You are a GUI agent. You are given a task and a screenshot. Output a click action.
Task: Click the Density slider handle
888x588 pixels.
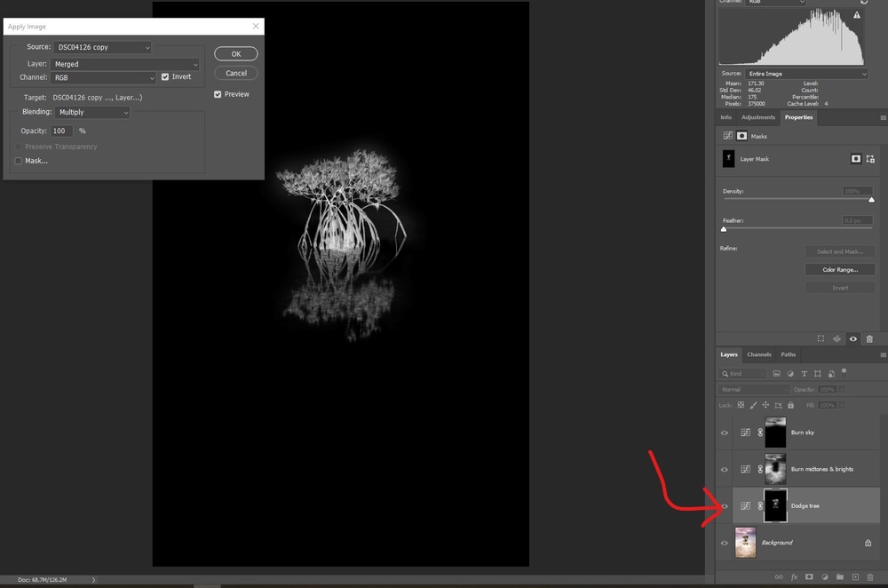point(872,199)
